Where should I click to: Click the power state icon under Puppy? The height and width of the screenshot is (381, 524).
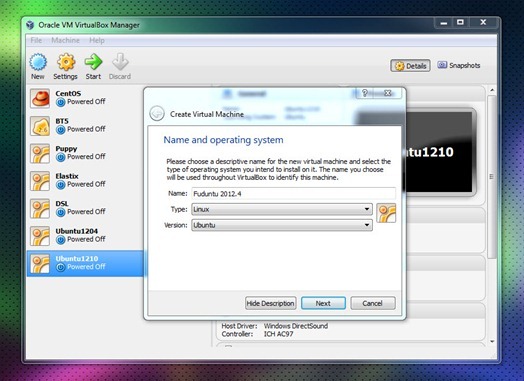(x=60, y=157)
